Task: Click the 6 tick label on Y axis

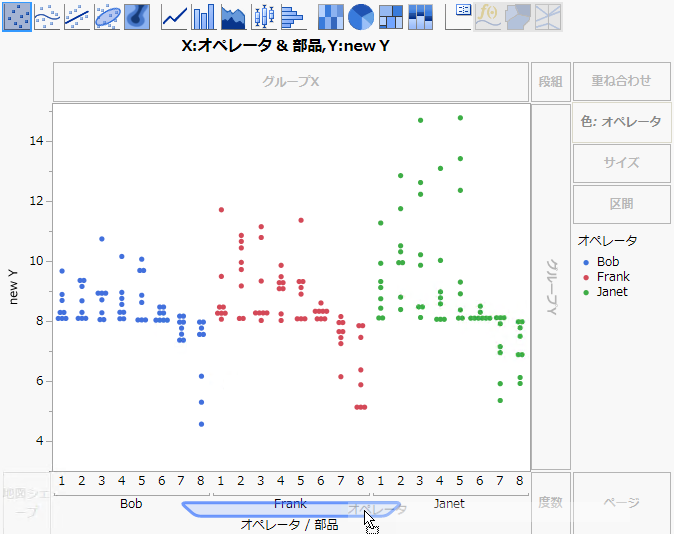Action: tap(40, 381)
